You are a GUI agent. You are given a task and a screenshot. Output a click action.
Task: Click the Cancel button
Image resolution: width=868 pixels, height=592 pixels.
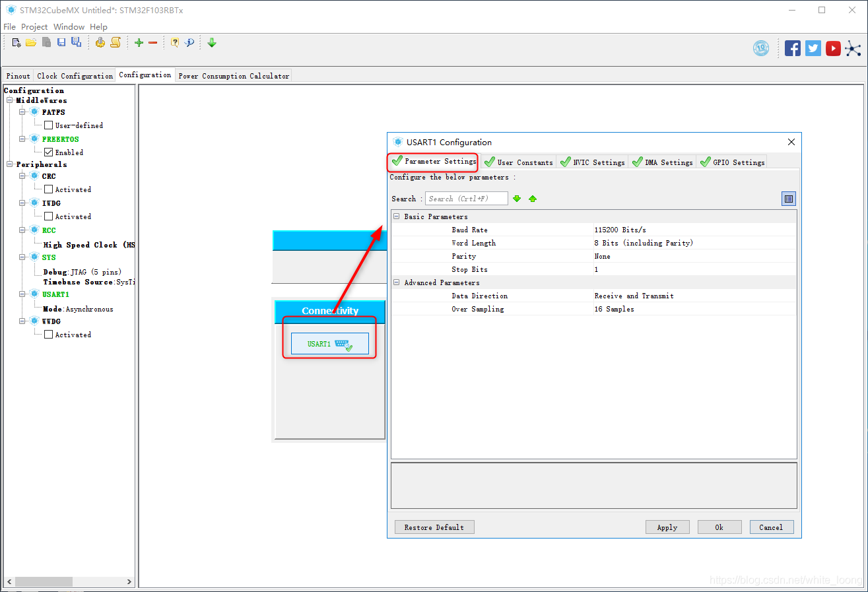pos(772,527)
